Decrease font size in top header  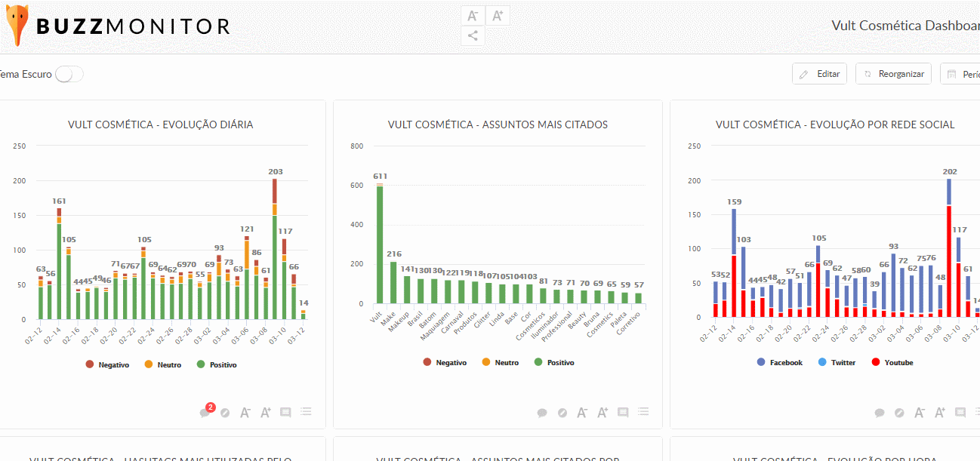point(473,16)
